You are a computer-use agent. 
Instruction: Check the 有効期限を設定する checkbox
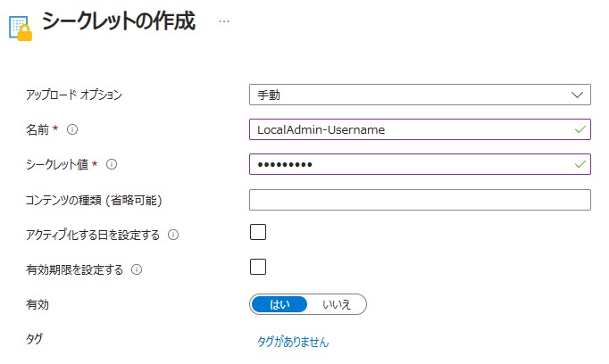[x=258, y=267]
